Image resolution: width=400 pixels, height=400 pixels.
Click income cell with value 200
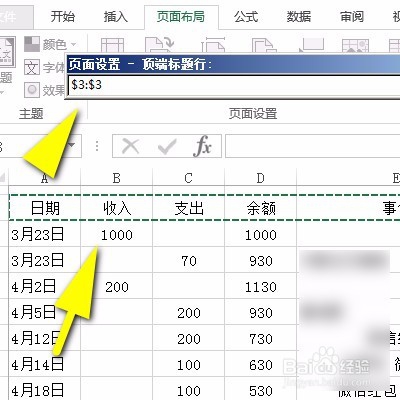[117, 286]
